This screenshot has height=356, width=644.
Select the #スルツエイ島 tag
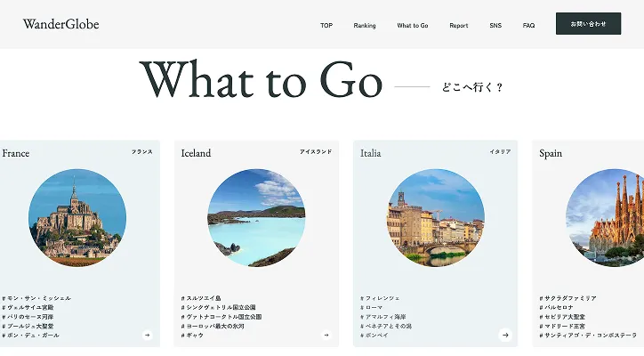(201, 298)
